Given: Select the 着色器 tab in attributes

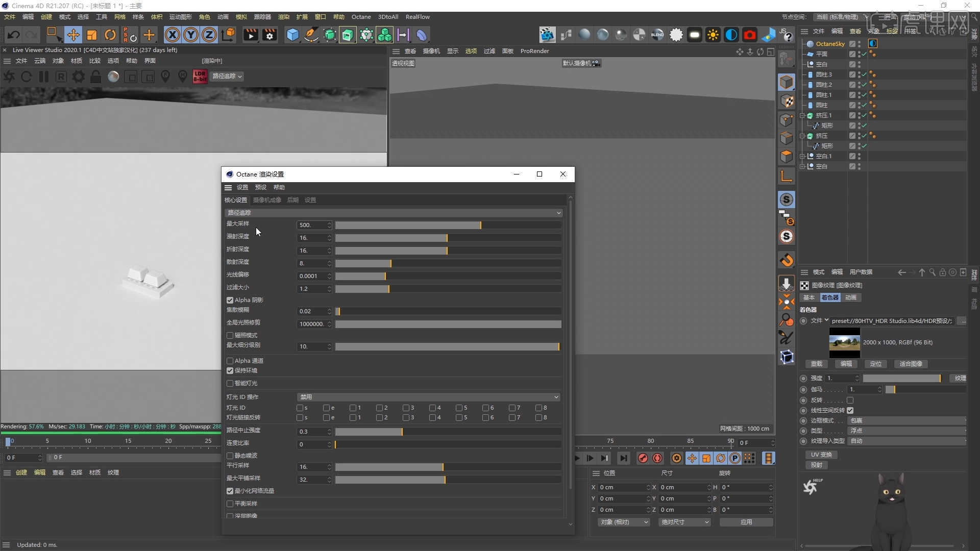Looking at the screenshot, I should pyautogui.click(x=829, y=297).
